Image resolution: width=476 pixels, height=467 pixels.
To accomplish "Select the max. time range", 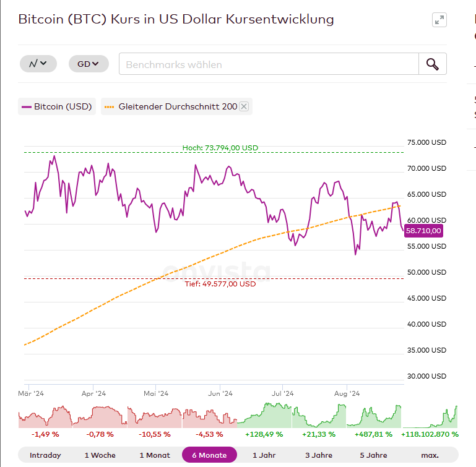I will coord(430,455).
